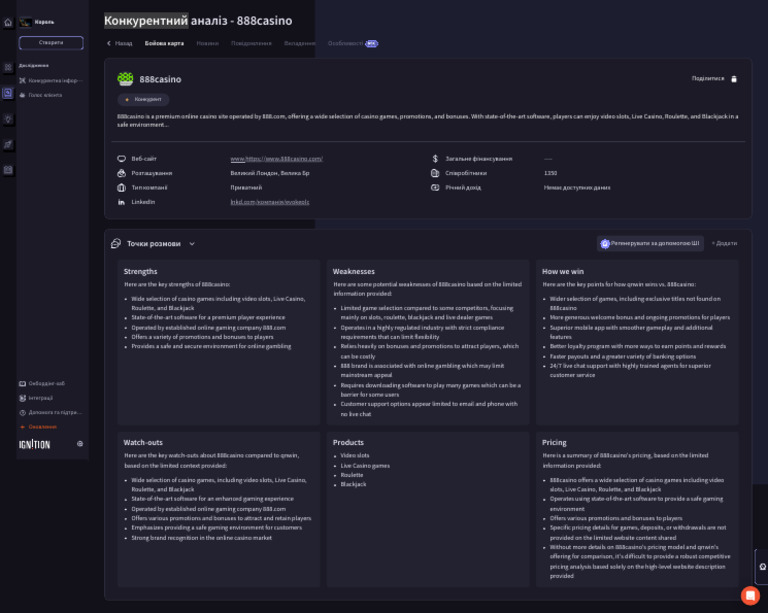This screenshot has width=768, height=613.
Task: Expand the Точки розмови dropdown chevron
Action: tap(192, 243)
